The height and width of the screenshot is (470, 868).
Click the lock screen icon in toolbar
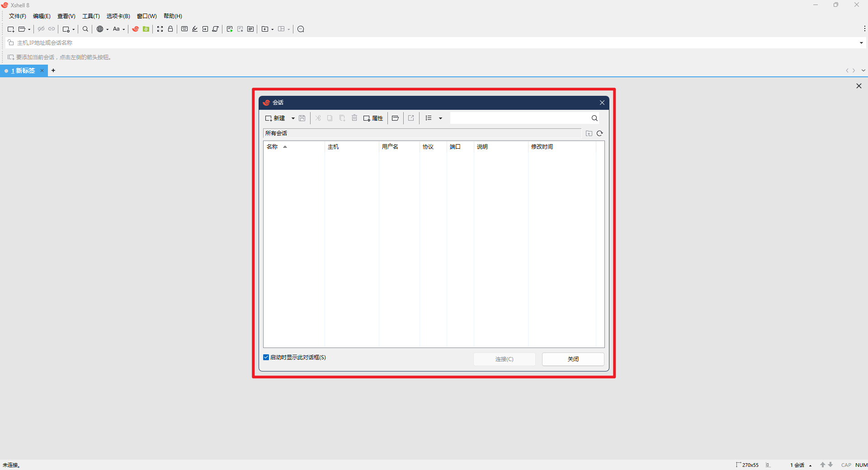(170, 29)
